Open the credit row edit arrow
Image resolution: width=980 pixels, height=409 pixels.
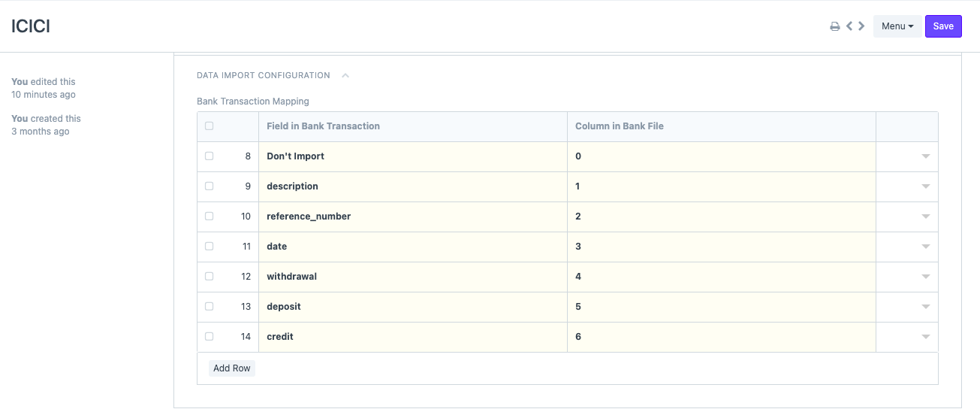point(925,337)
